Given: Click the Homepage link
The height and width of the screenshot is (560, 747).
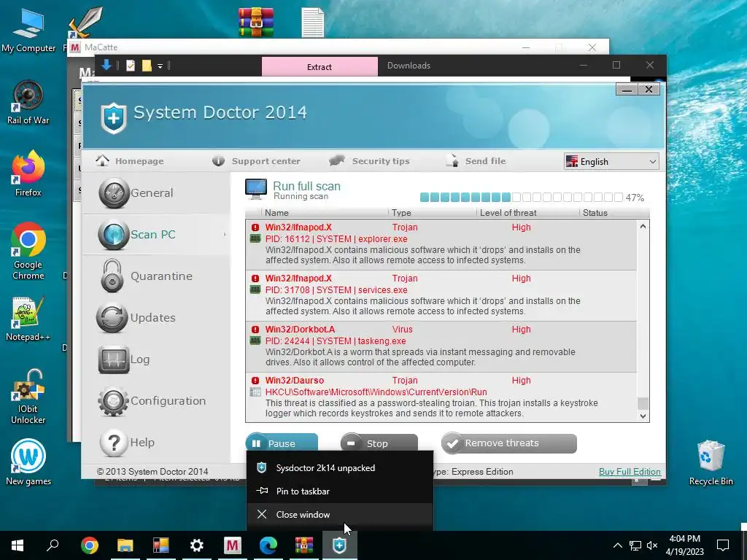Looking at the screenshot, I should [130, 161].
